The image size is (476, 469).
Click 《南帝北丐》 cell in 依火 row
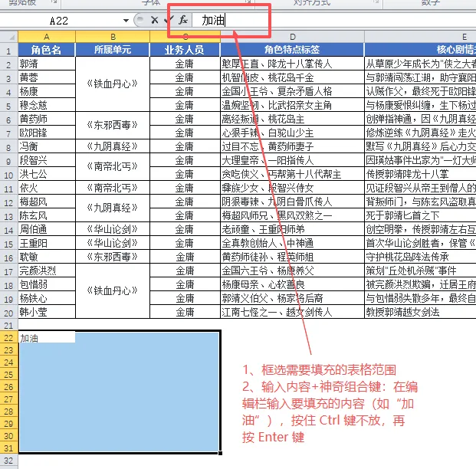113,188
